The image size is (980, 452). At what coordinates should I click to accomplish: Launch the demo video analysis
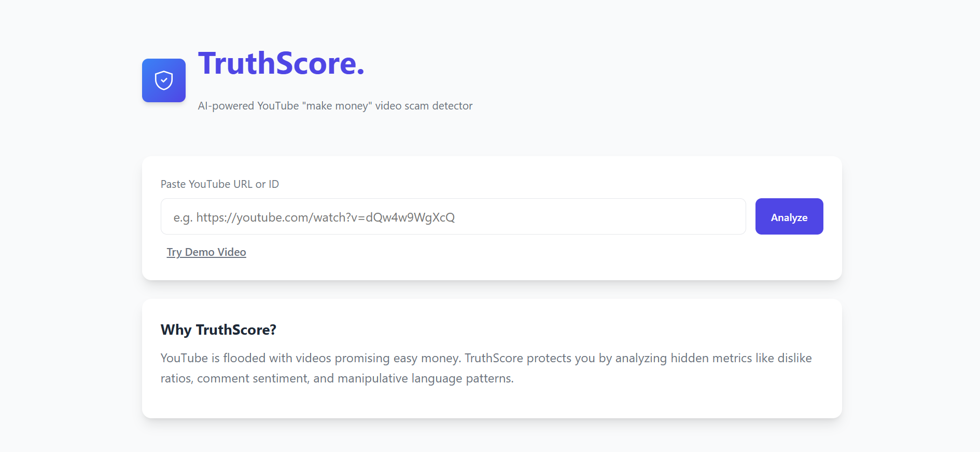click(x=206, y=252)
